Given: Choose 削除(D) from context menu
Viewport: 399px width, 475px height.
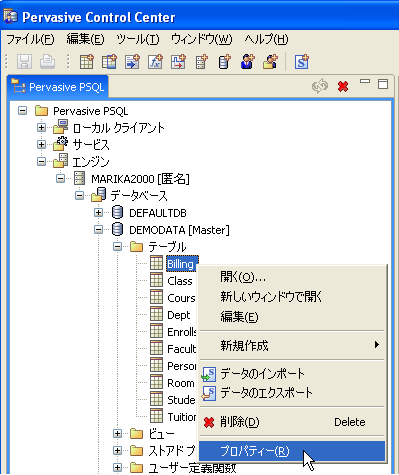Looking at the screenshot, I should click(292, 422).
